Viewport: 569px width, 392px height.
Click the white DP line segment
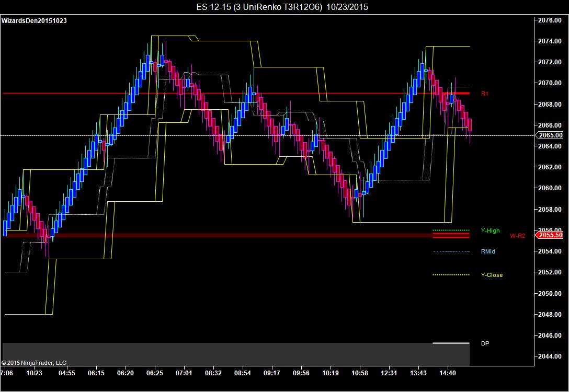click(x=451, y=343)
